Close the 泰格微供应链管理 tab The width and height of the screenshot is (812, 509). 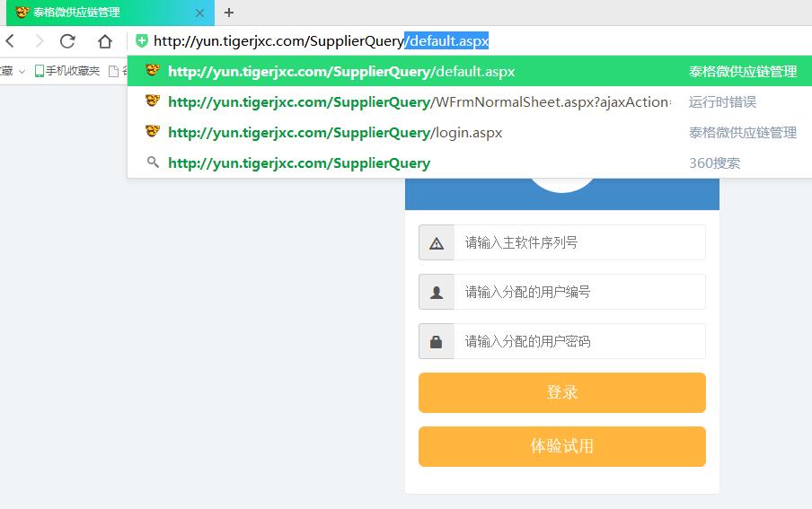point(200,13)
